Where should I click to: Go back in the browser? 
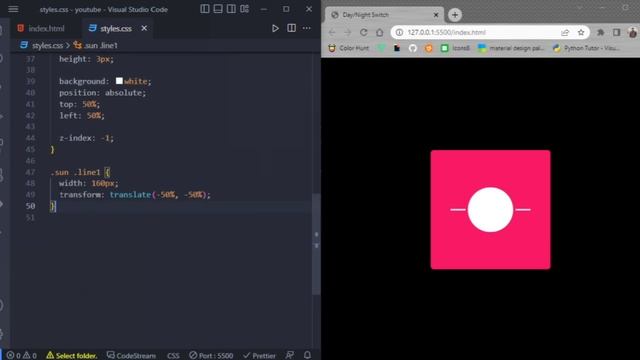[x=332, y=32]
